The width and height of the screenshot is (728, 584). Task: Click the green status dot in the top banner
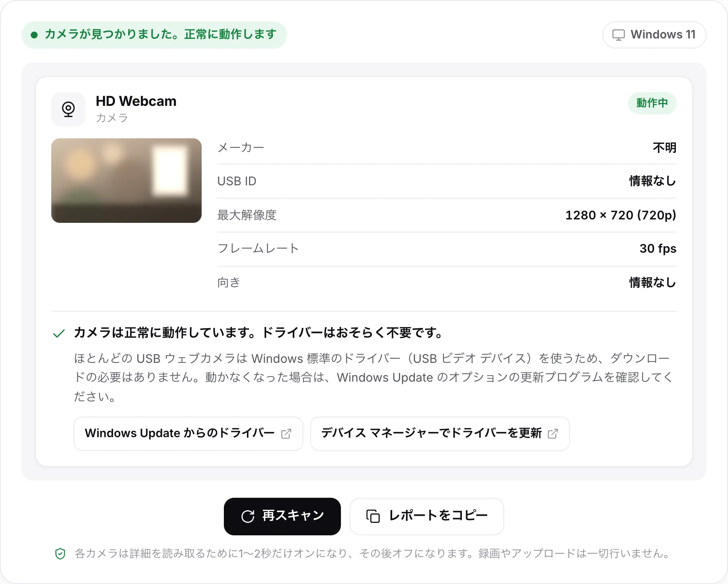pos(34,35)
